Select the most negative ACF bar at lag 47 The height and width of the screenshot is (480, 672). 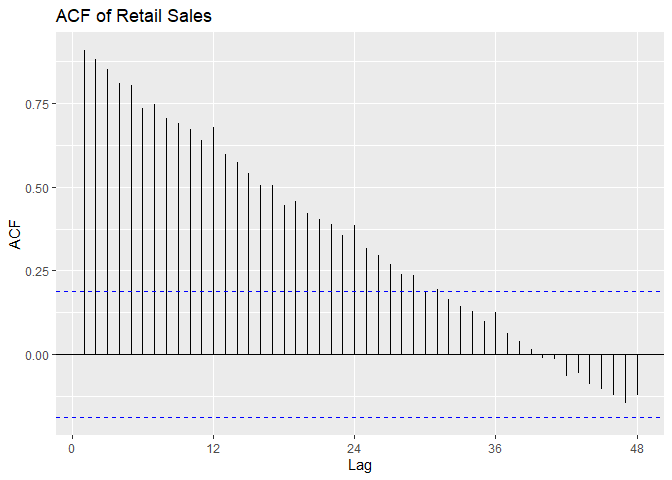coord(625,379)
